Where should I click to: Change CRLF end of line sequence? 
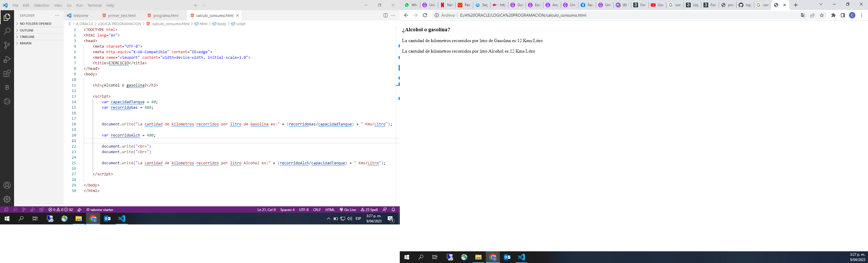pyautogui.click(x=317, y=210)
